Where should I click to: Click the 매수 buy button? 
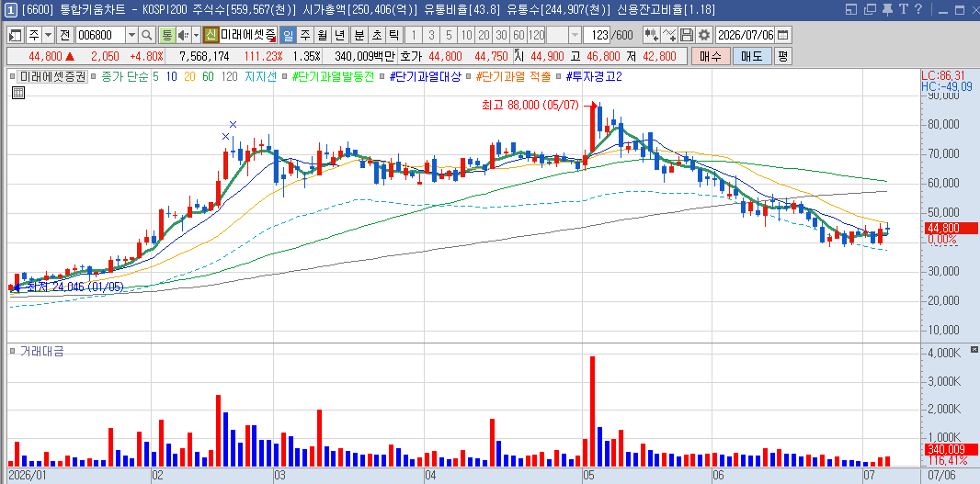point(711,56)
